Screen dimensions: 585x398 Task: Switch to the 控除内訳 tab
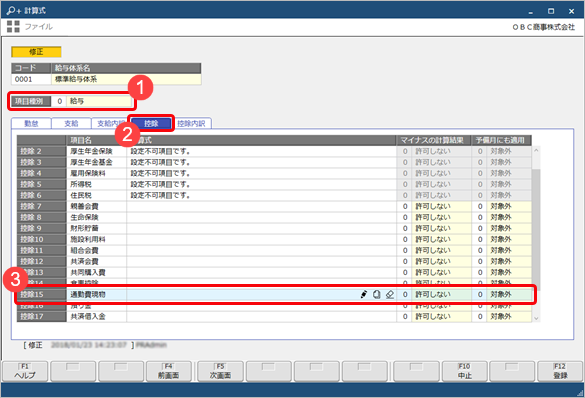(191, 123)
